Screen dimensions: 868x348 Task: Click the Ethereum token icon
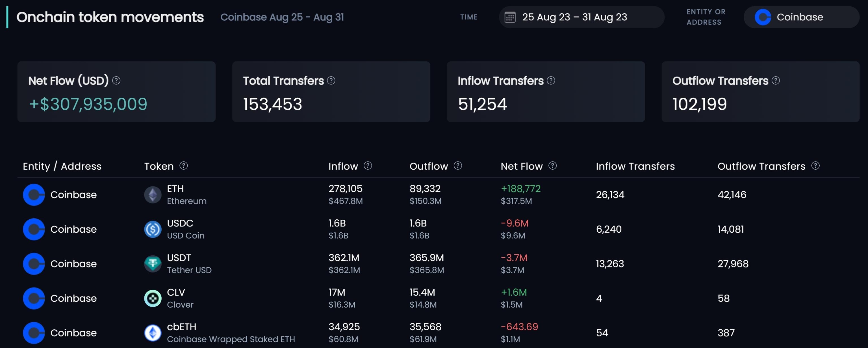click(x=153, y=195)
